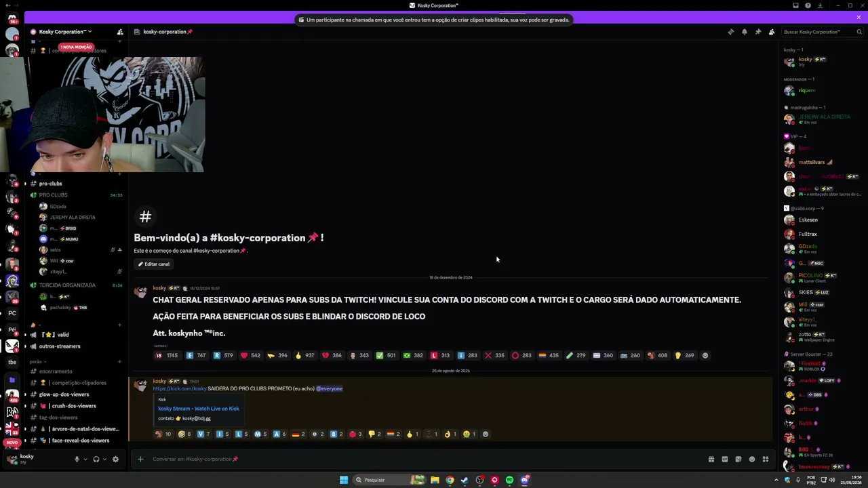
Task: Open kosky's profile in member list
Action: [823, 62]
